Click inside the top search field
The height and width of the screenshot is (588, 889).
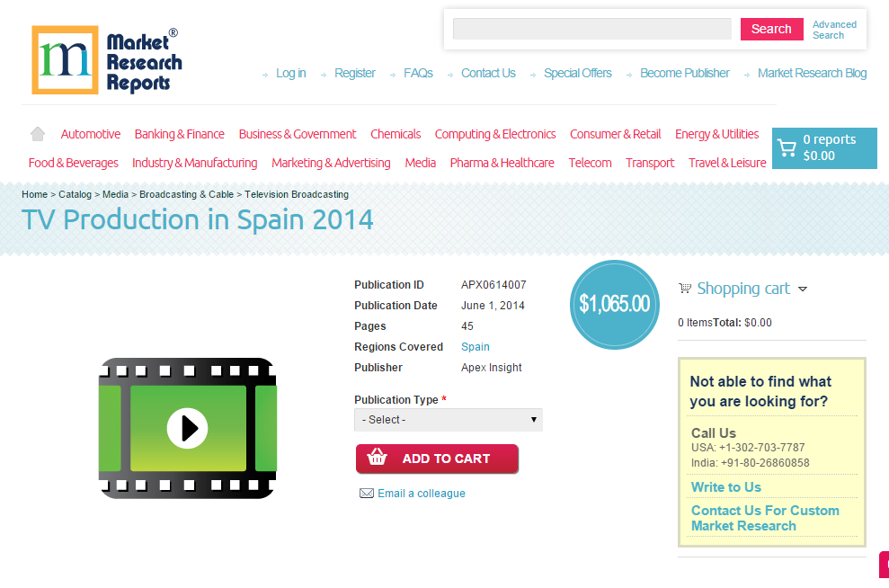coord(591,29)
